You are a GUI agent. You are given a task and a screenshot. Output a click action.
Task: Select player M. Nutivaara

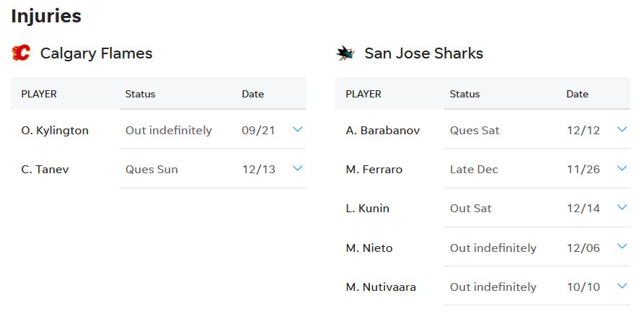[381, 287]
